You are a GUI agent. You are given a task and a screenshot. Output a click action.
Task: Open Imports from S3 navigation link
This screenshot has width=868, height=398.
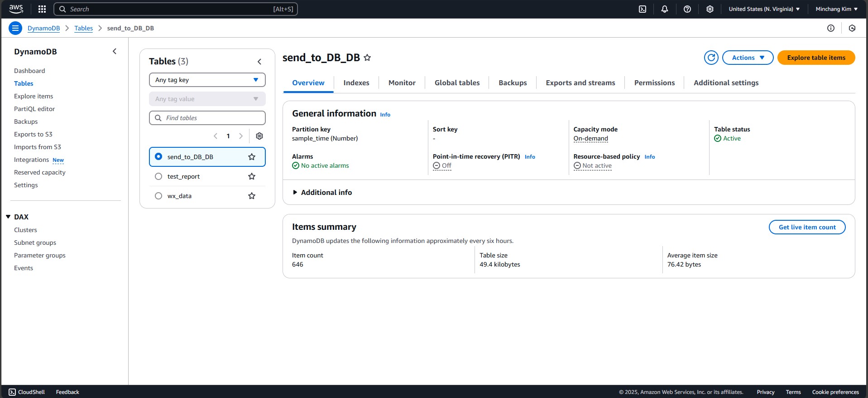pos(38,147)
